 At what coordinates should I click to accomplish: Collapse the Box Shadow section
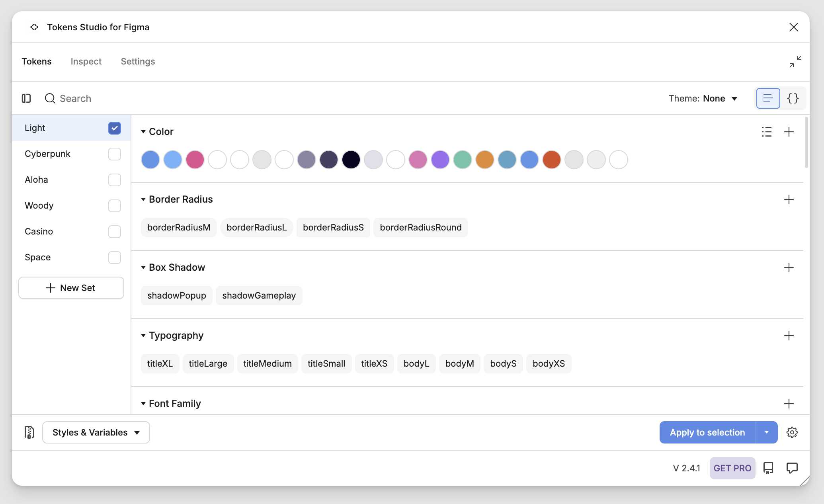pos(143,268)
